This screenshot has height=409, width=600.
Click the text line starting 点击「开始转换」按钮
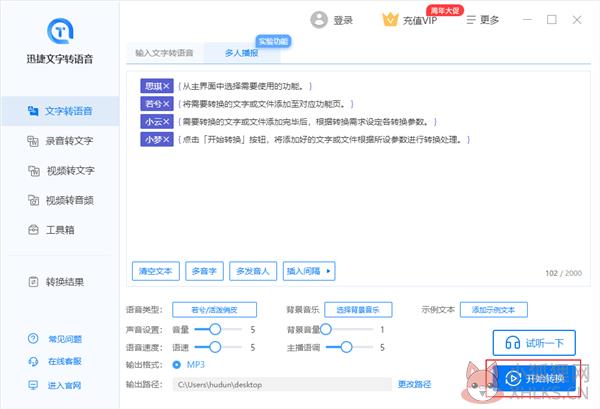tap(324, 140)
